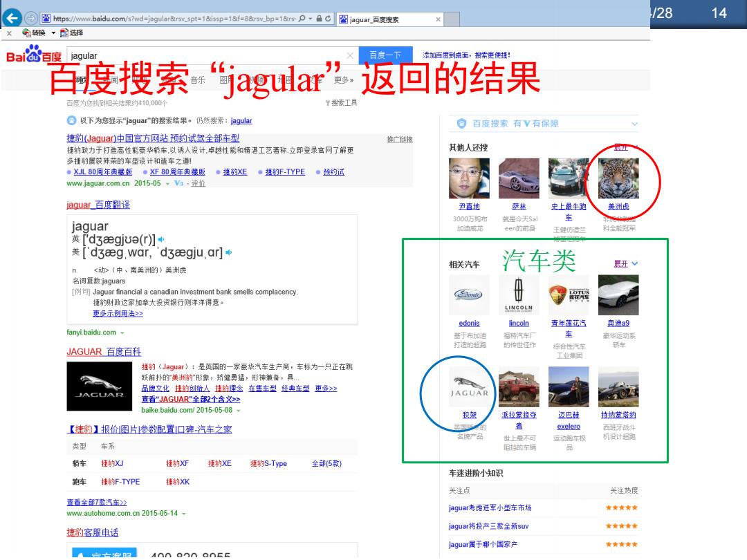
Task: Open the fanyi.baidu.com dropdown arrow
Action: point(122,333)
